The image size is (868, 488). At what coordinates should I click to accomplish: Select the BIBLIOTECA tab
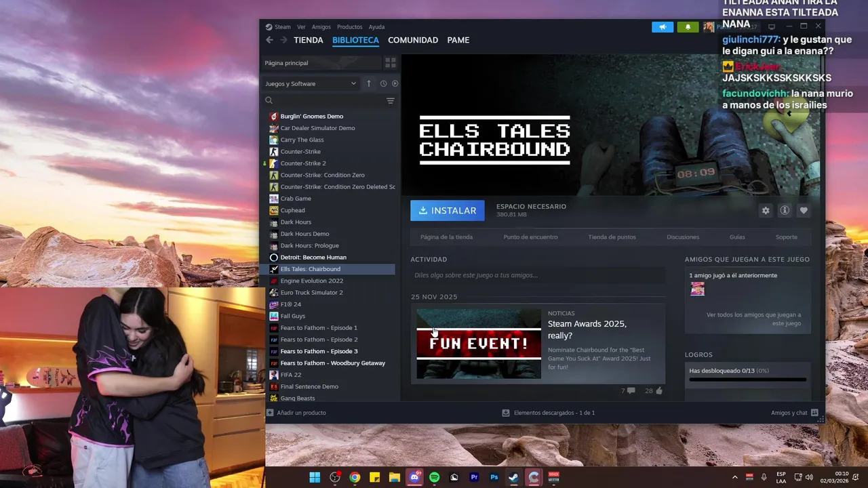pyautogui.click(x=355, y=40)
